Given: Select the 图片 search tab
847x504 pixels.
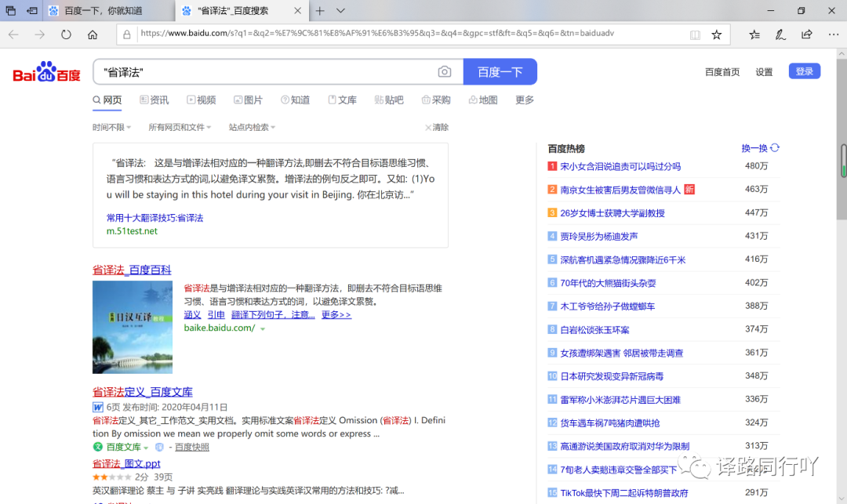Looking at the screenshot, I should pos(248,100).
